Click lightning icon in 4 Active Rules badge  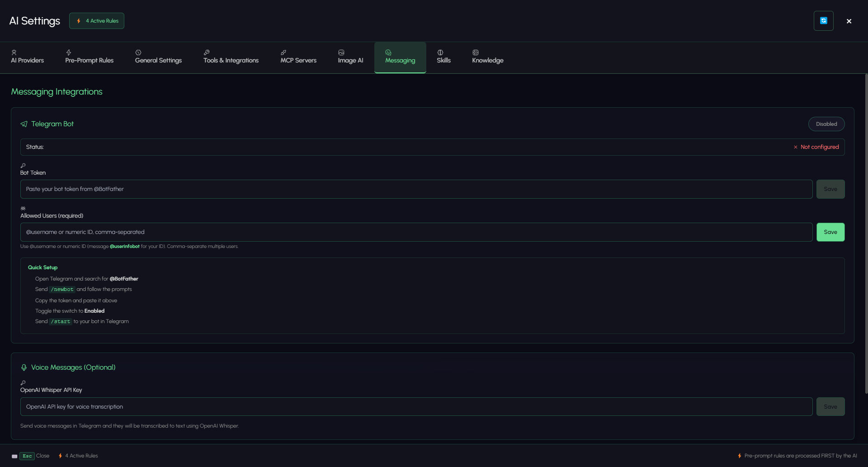tap(79, 21)
